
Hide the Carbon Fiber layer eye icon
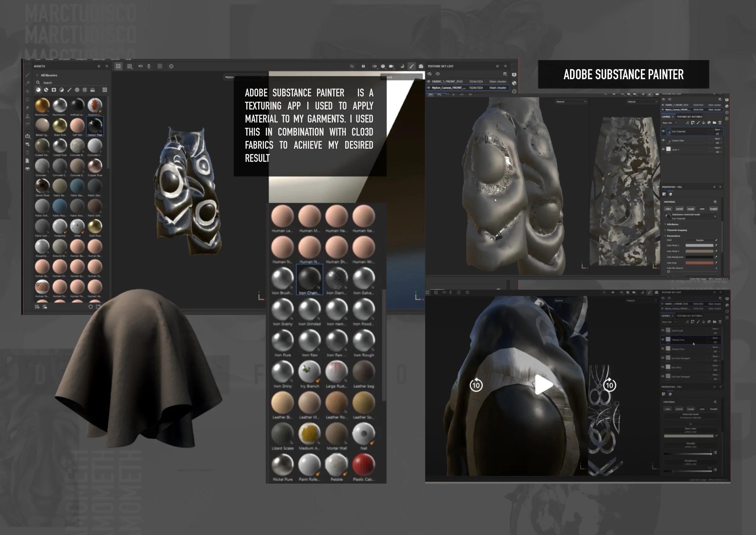pyautogui.click(x=663, y=140)
